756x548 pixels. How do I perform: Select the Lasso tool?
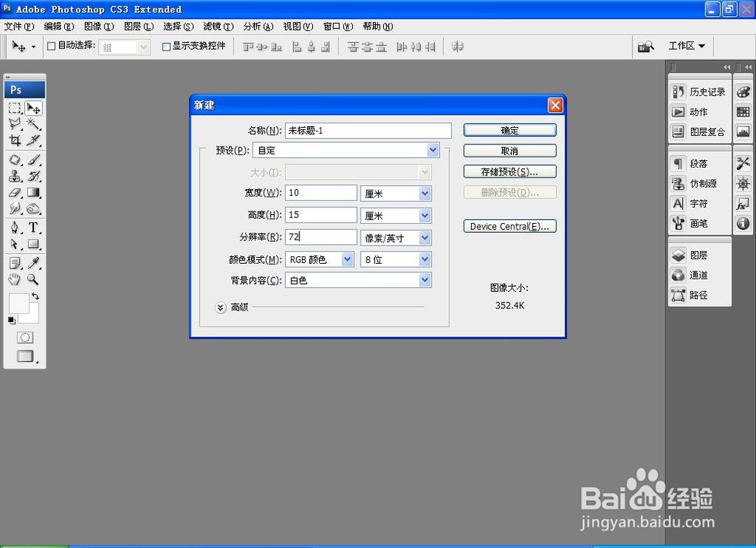15,124
